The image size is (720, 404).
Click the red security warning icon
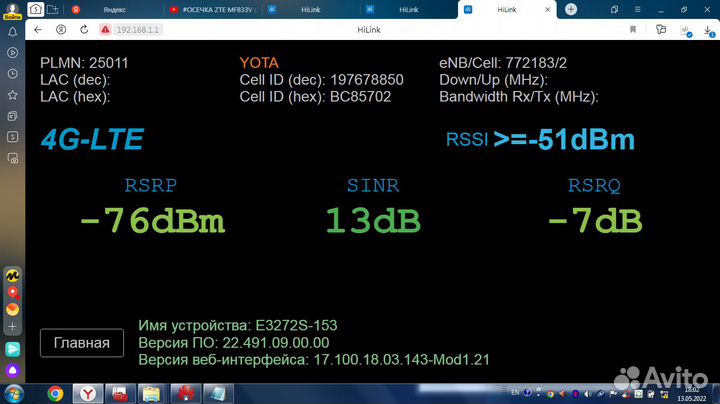click(106, 30)
